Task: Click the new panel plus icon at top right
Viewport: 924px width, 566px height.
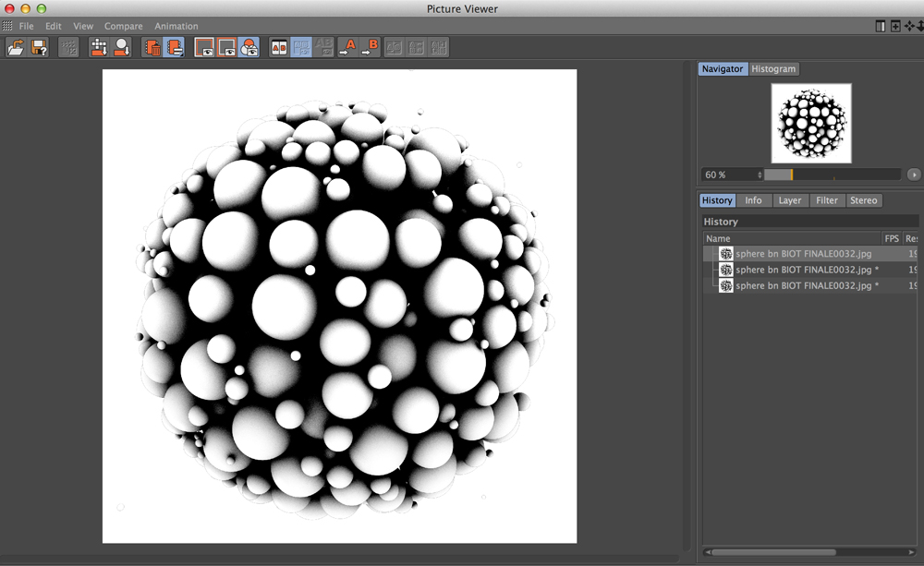Action: (895, 26)
